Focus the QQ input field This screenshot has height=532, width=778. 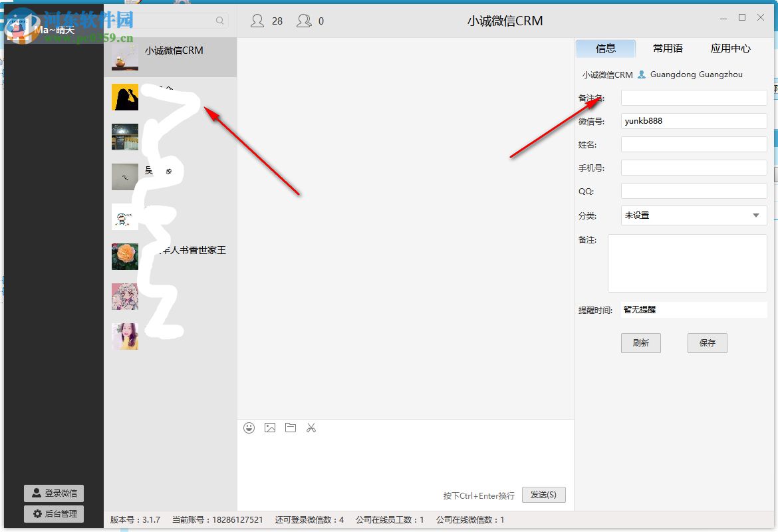pyautogui.click(x=694, y=191)
